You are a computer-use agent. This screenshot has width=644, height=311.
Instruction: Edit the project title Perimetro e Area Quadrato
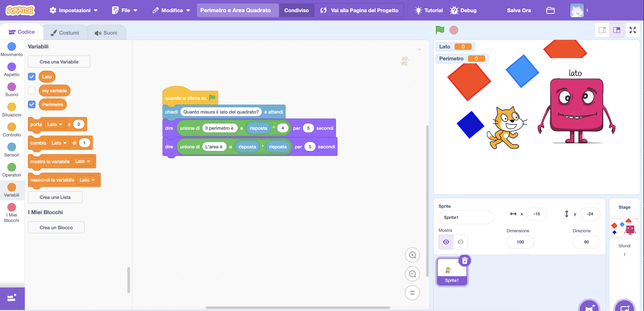238,10
